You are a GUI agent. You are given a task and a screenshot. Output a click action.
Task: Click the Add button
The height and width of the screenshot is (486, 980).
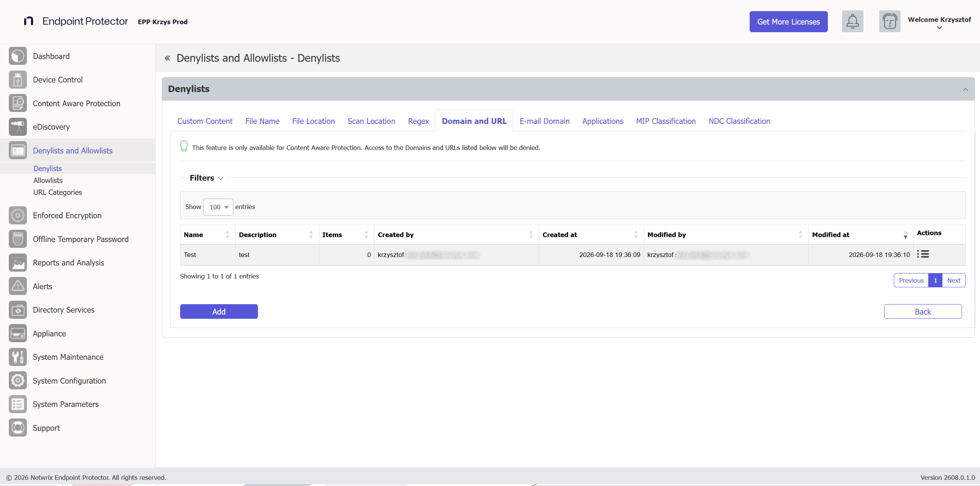tap(219, 311)
